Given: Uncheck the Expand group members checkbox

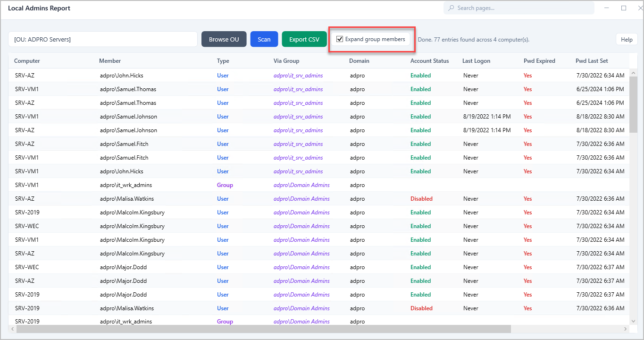Looking at the screenshot, I should pyautogui.click(x=340, y=39).
